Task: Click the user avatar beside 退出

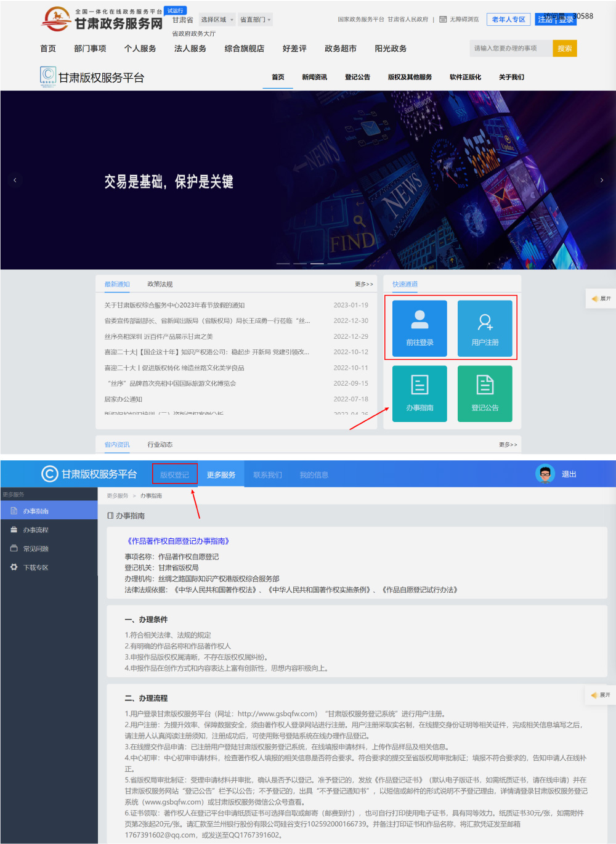Action: 545,474
